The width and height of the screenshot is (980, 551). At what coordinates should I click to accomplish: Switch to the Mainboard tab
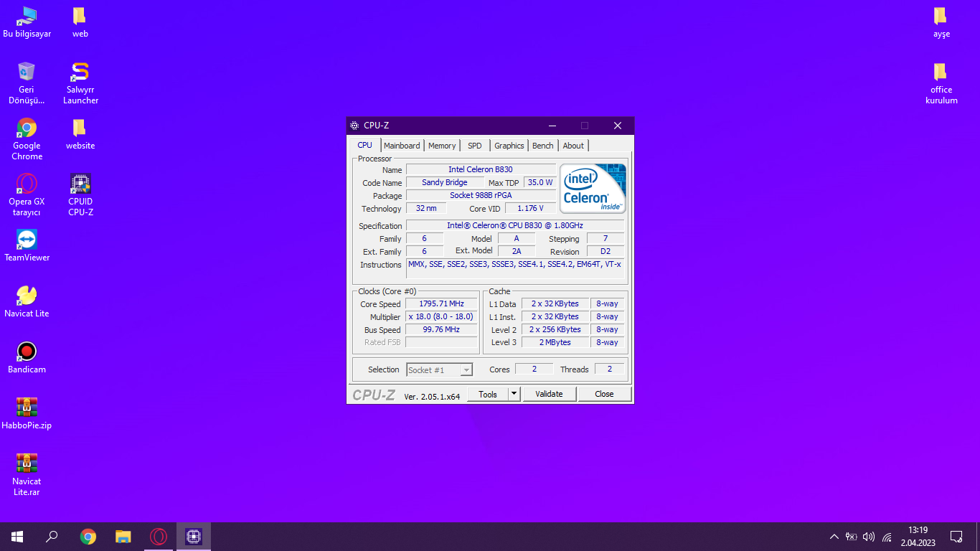click(402, 146)
